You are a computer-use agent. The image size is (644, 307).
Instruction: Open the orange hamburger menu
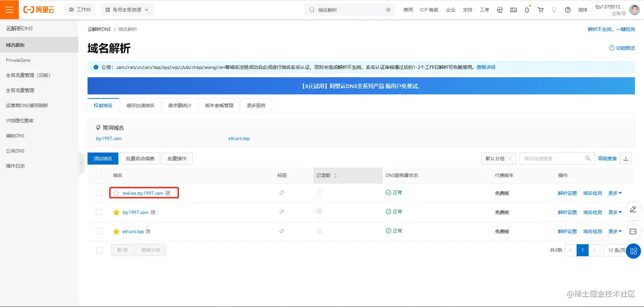(x=9, y=9)
